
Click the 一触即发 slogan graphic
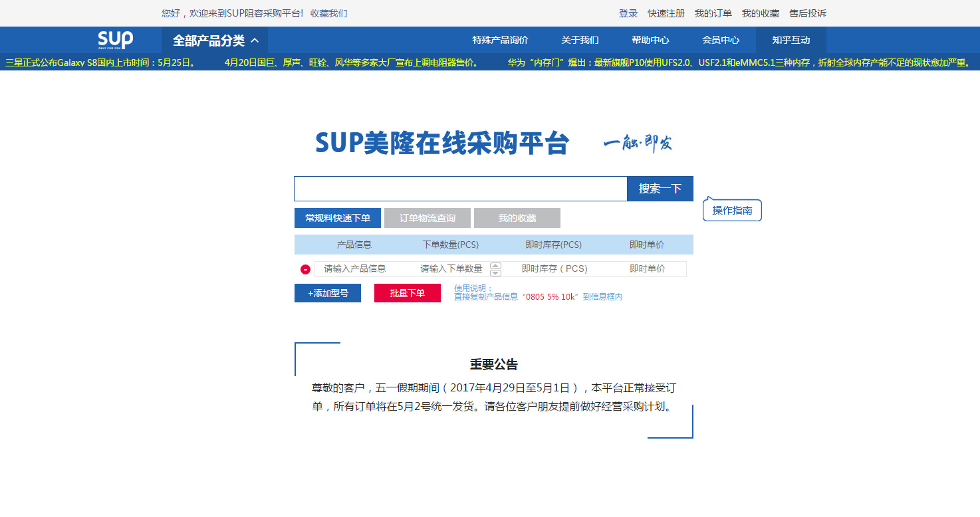(x=638, y=144)
